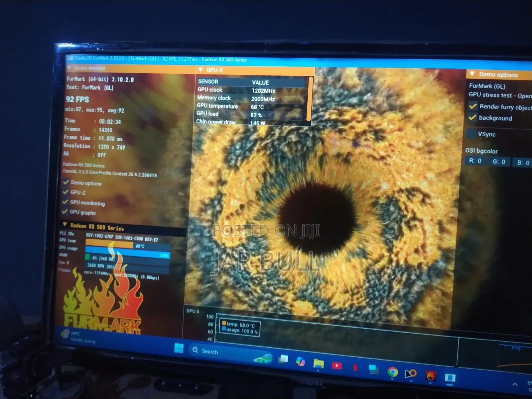This screenshot has width=532, height=399.
Task: Launch Microsoft Copilot from the taskbar
Action: coord(301,361)
